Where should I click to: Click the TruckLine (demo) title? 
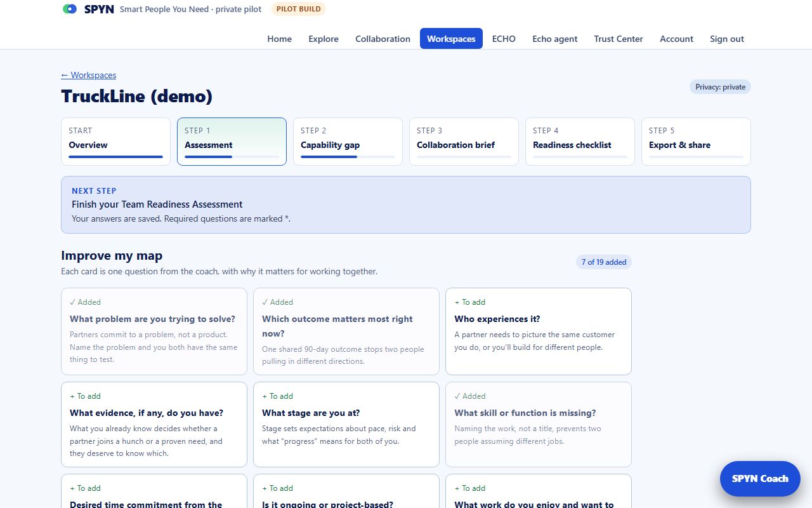[136, 97]
